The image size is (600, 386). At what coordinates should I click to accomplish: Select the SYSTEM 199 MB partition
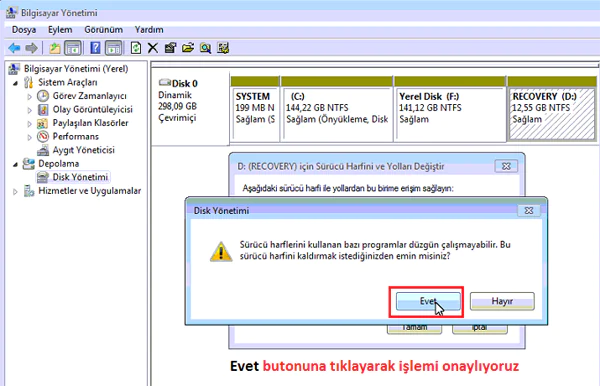254,109
